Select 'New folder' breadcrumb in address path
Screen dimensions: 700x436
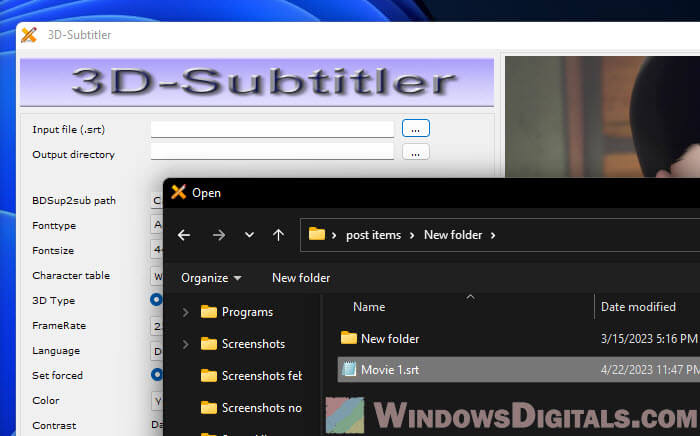[x=453, y=235]
